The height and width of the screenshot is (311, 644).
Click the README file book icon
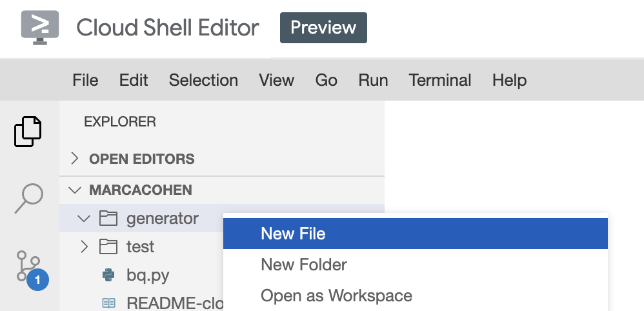point(108,303)
